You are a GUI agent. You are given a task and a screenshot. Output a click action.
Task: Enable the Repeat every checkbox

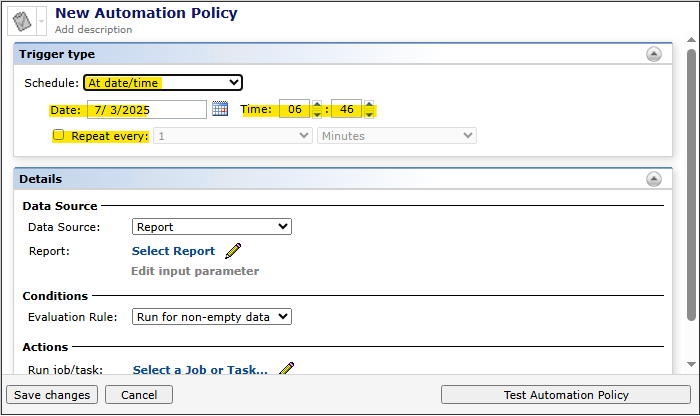[59, 136]
